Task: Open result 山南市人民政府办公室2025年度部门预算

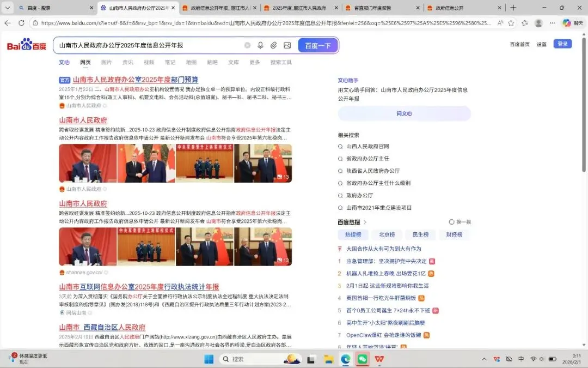Action: point(136,80)
